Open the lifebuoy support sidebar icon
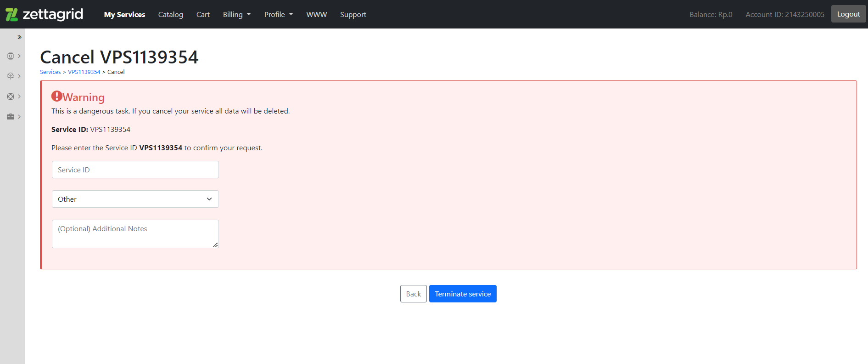 coord(11,97)
